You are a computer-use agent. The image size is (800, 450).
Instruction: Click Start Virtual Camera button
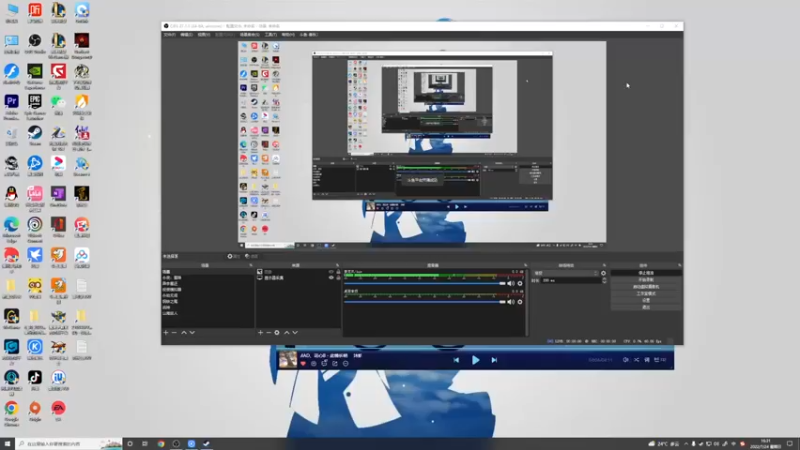click(646, 287)
